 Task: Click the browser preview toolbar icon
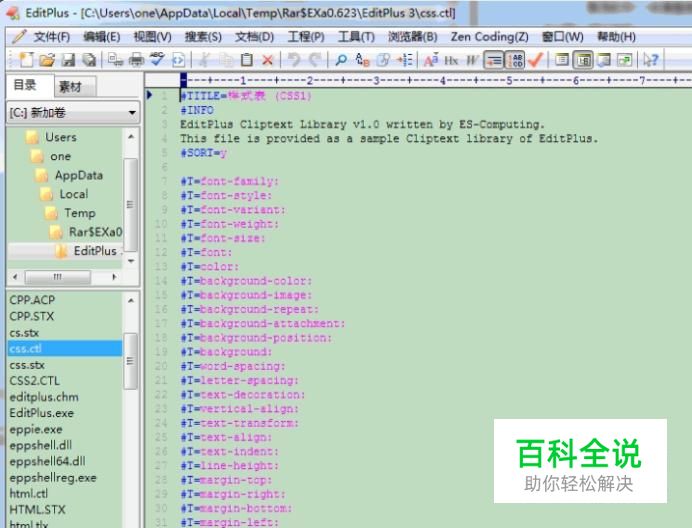[178, 60]
